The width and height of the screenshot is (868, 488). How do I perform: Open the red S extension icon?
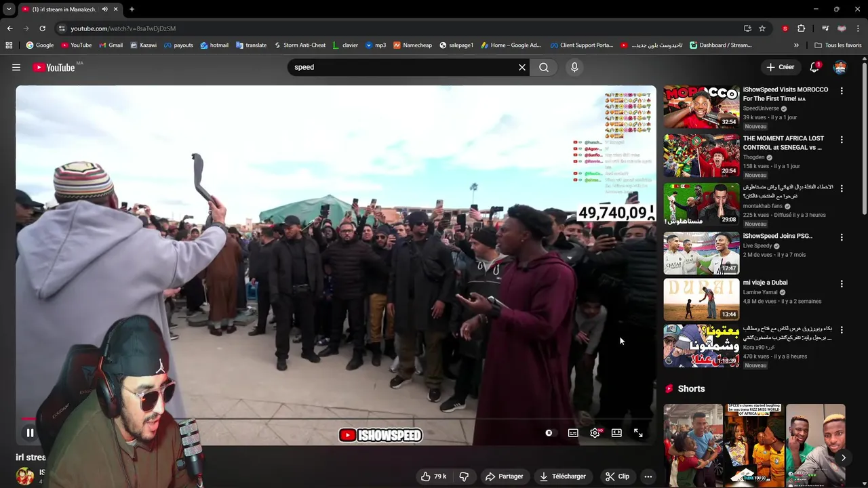point(785,28)
